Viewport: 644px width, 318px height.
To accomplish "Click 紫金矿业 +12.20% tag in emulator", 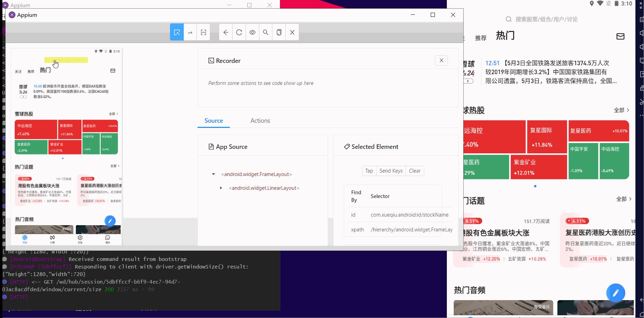I will pyautogui.click(x=481, y=259).
